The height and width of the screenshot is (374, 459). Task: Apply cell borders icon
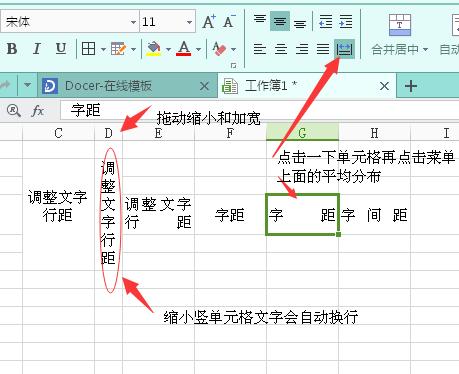point(88,49)
